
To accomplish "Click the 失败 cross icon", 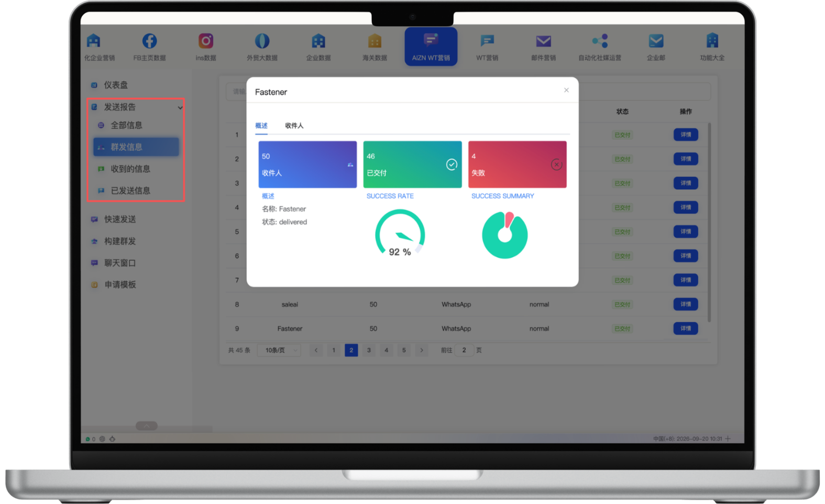I will tap(556, 165).
